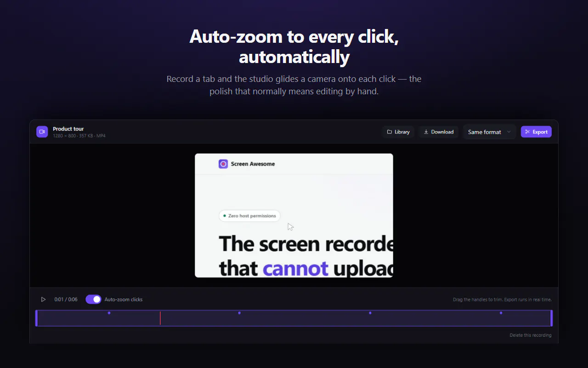Click the Zero host permissions badge

(249, 216)
